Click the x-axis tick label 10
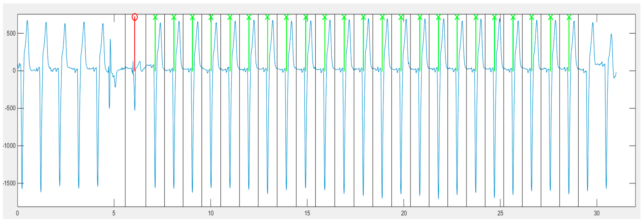Screen dimensions: 644x222 211,213
